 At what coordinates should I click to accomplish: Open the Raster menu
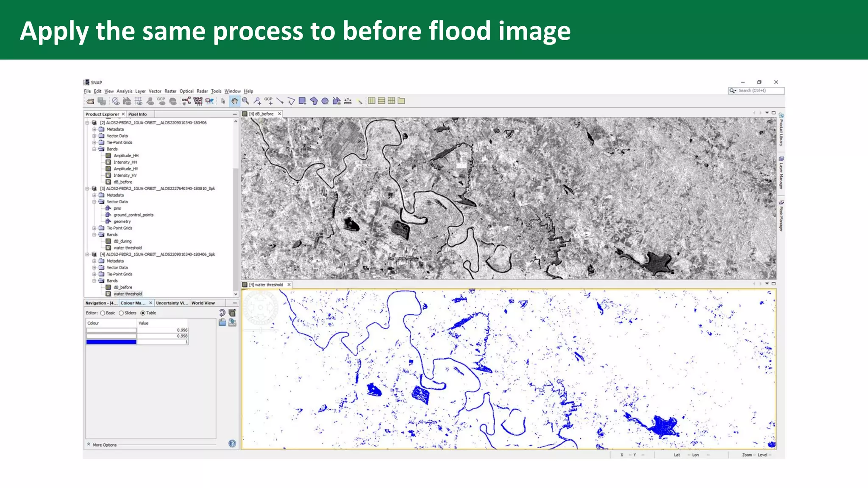170,91
